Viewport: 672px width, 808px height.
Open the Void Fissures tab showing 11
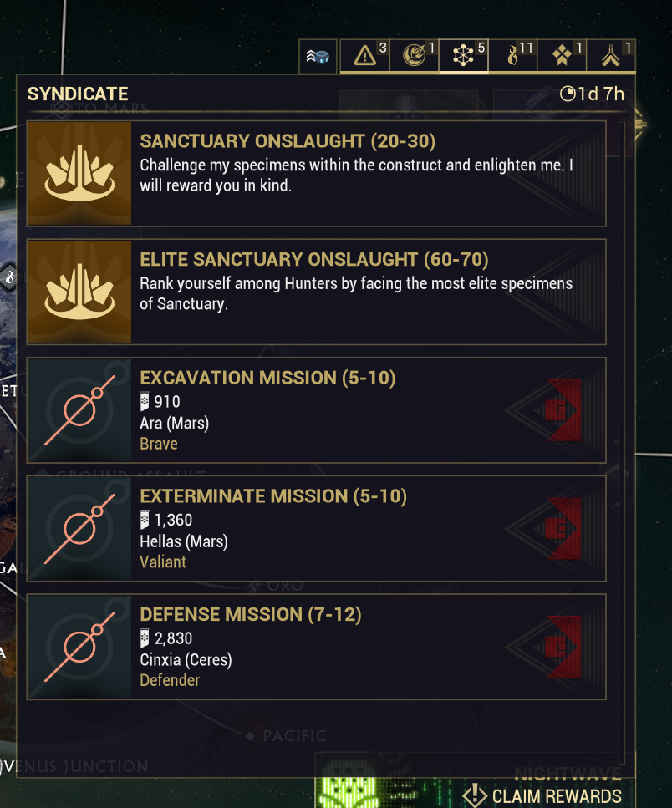(x=512, y=56)
